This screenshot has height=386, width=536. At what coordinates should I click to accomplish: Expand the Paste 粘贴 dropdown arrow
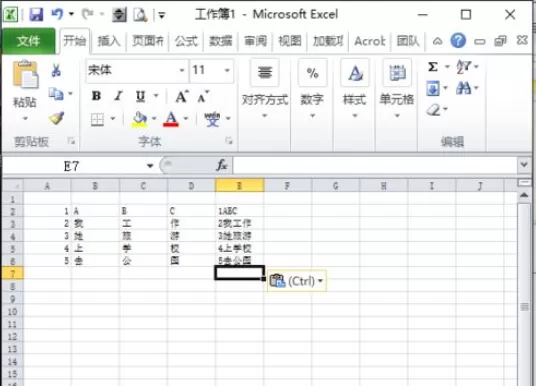point(25,119)
